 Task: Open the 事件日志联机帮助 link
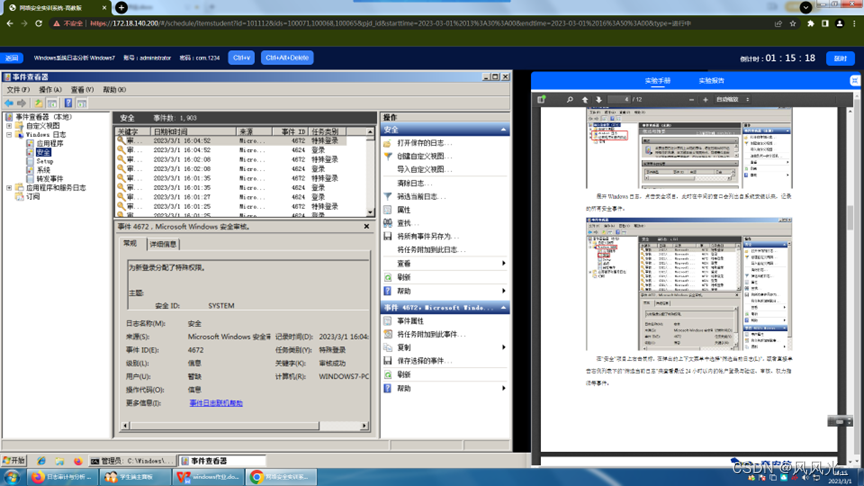click(216, 403)
